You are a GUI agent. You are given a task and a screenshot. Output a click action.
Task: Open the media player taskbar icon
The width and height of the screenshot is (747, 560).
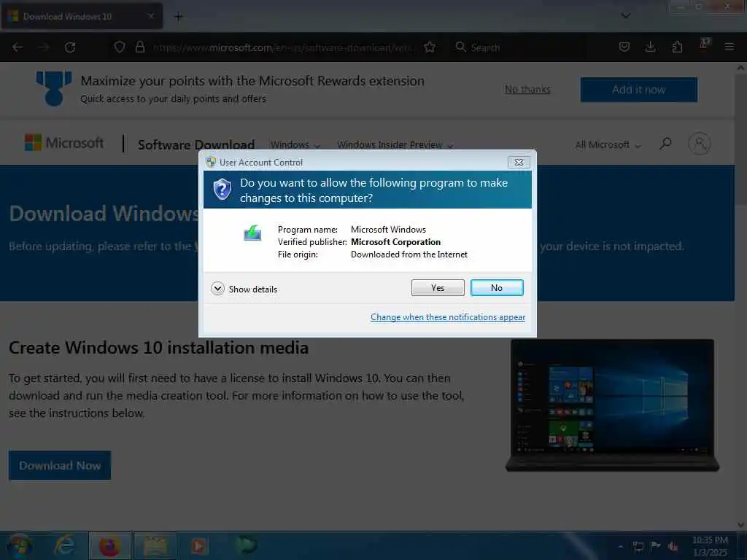[x=200, y=545]
